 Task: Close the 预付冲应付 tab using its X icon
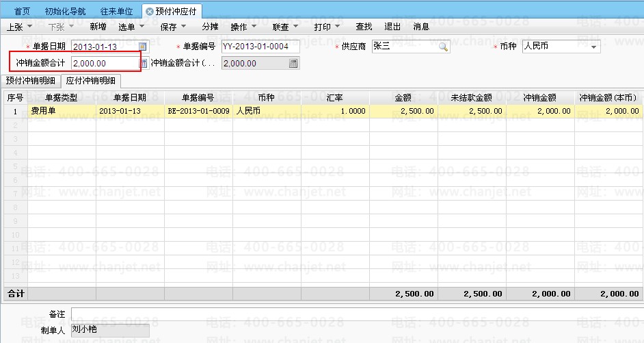(x=150, y=12)
